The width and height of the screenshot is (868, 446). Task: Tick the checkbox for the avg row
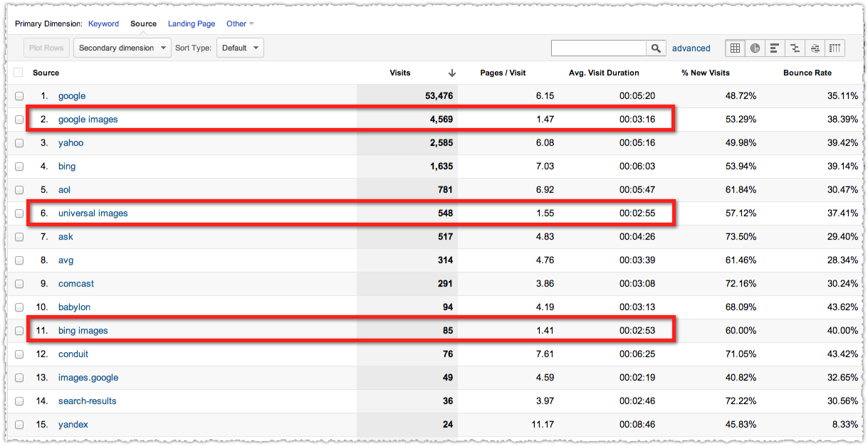pyautogui.click(x=19, y=260)
